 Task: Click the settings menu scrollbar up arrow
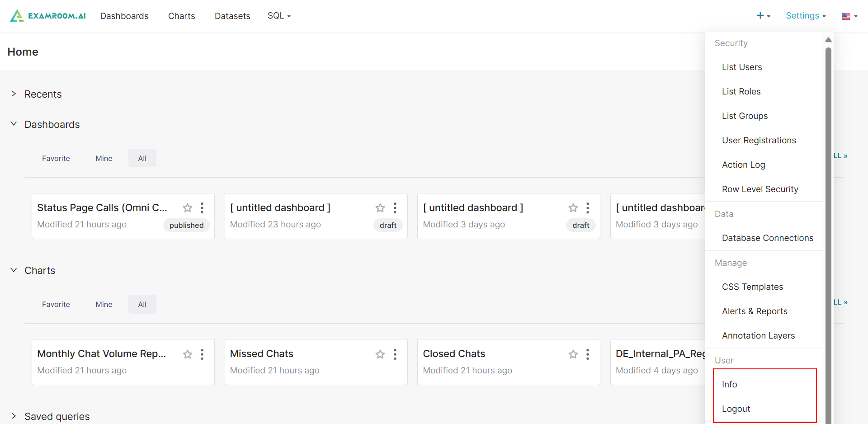click(x=828, y=40)
